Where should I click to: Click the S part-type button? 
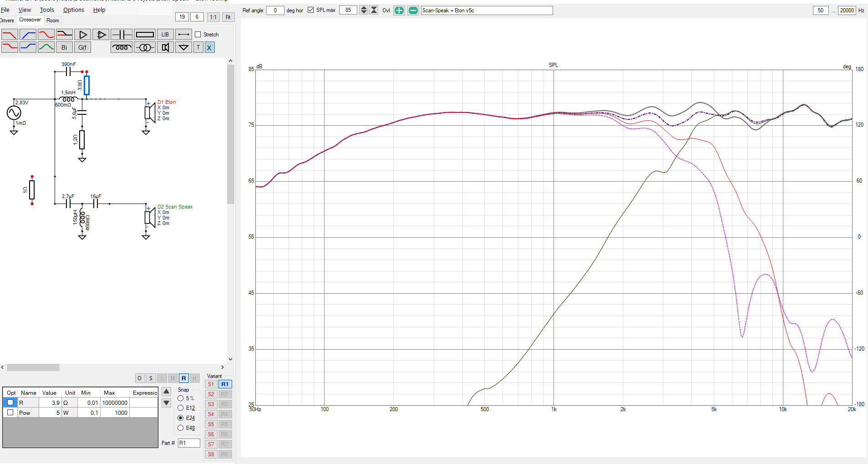pyautogui.click(x=151, y=378)
